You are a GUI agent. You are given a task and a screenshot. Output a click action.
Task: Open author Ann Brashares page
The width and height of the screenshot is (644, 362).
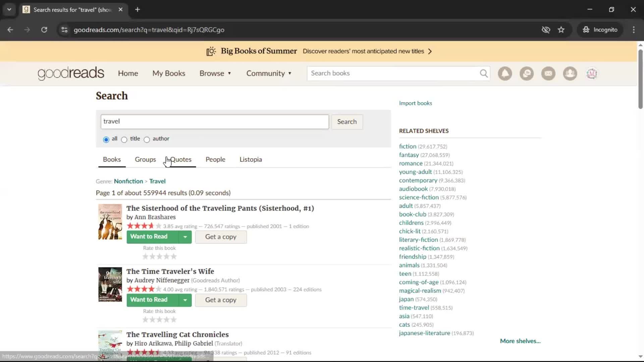(155, 217)
